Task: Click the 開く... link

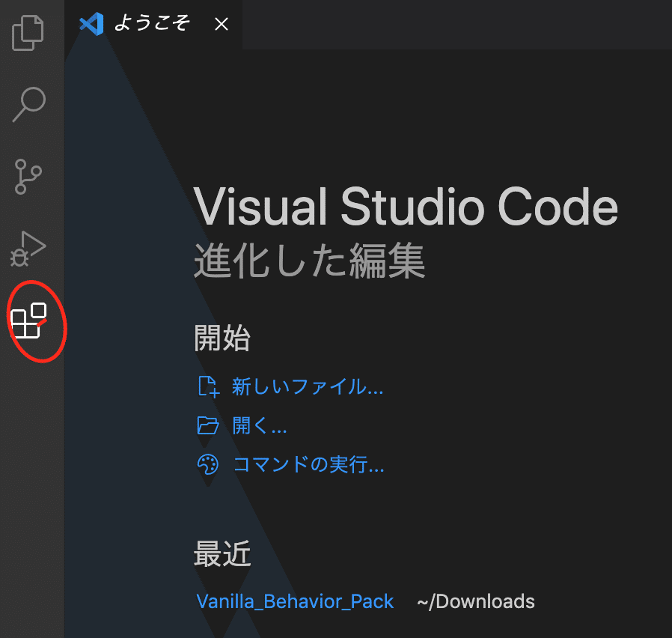Action: click(259, 426)
